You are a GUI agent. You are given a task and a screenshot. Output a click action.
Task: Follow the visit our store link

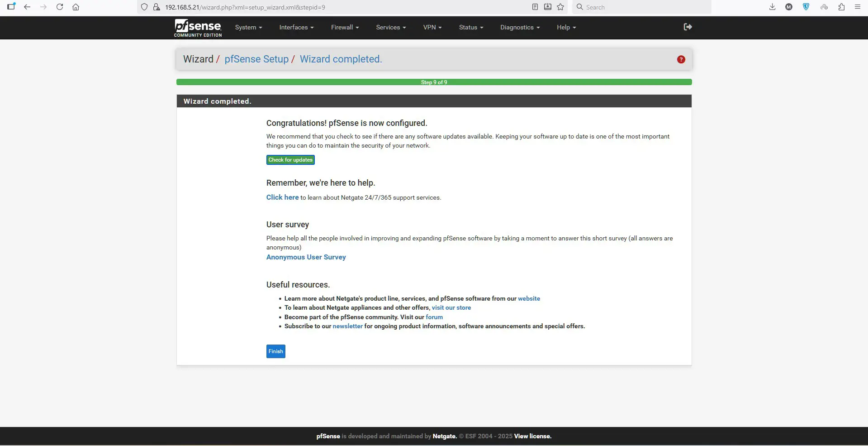pyautogui.click(x=451, y=308)
